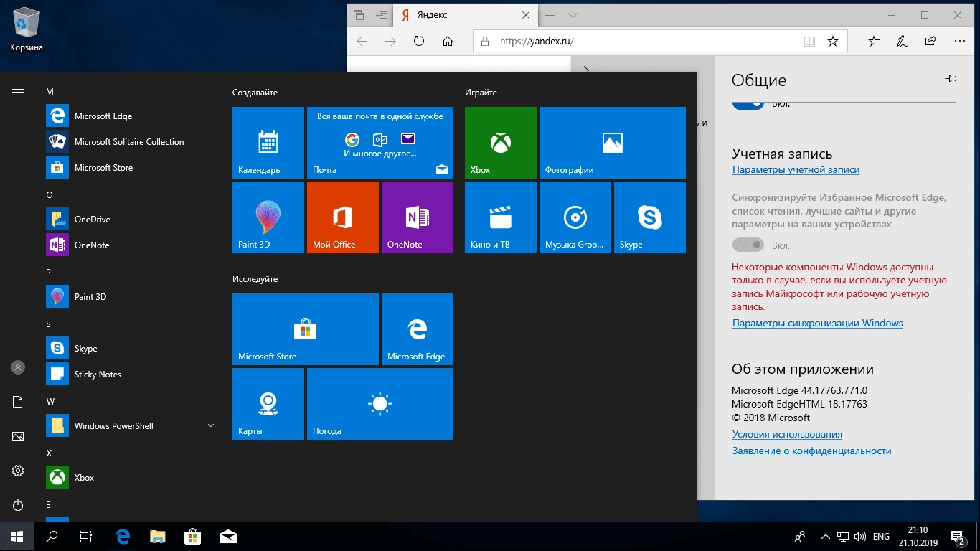This screenshot has width=980, height=551.
Task: Open Settings gear in Start menu sidebar
Action: [18, 471]
